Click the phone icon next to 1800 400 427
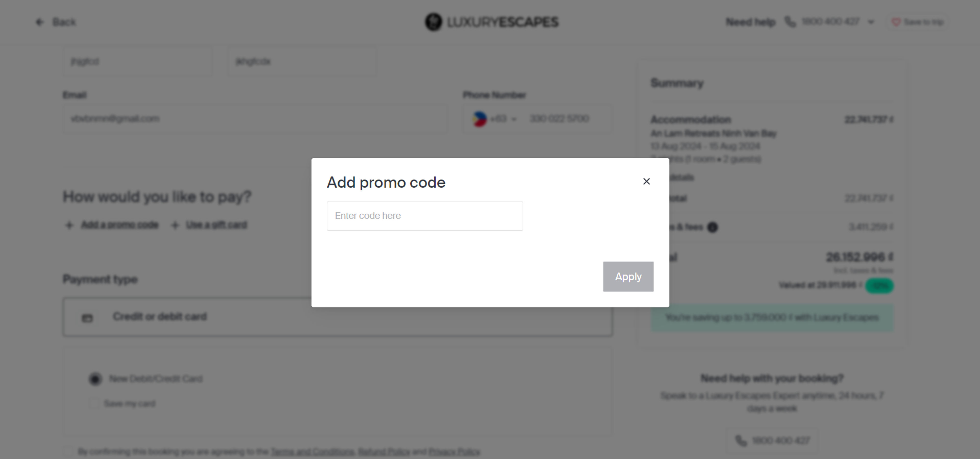This screenshot has width=980, height=459. pyautogui.click(x=791, y=22)
